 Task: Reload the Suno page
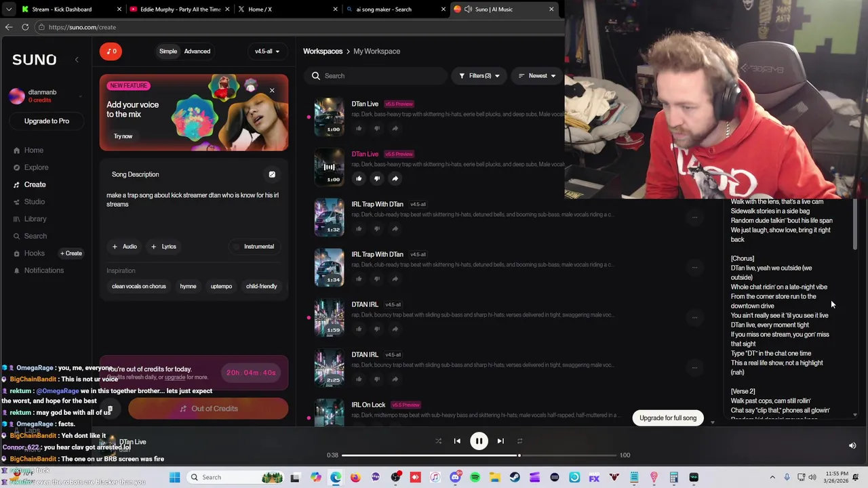(25, 27)
